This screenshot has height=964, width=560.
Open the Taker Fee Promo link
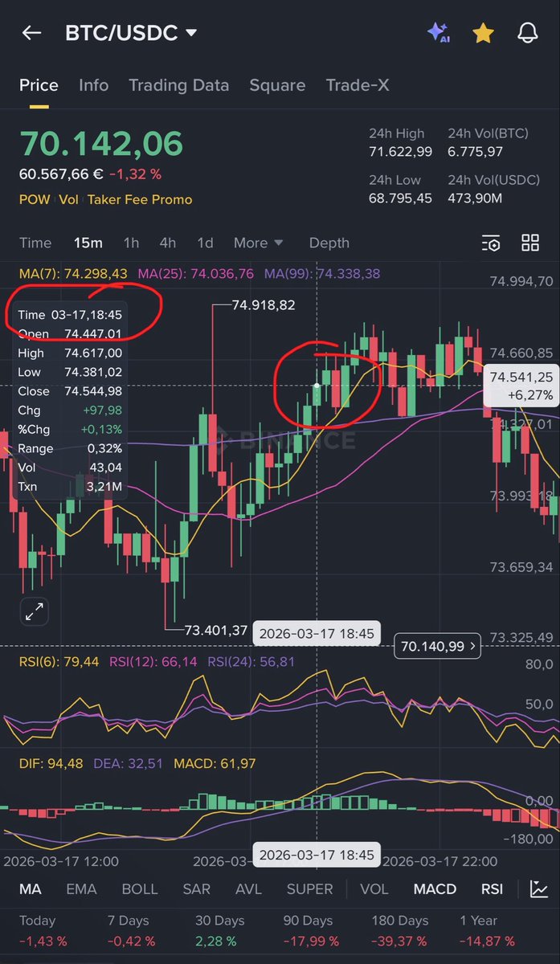(x=140, y=199)
